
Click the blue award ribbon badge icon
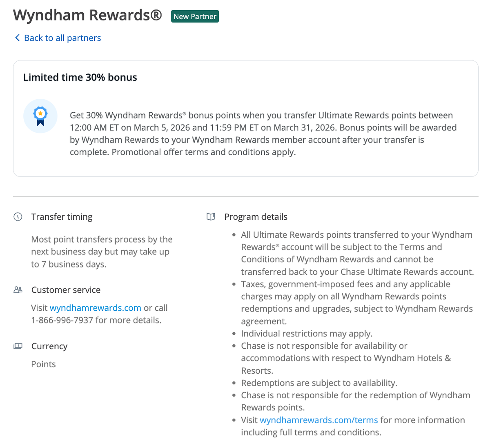pyautogui.click(x=40, y=116)
